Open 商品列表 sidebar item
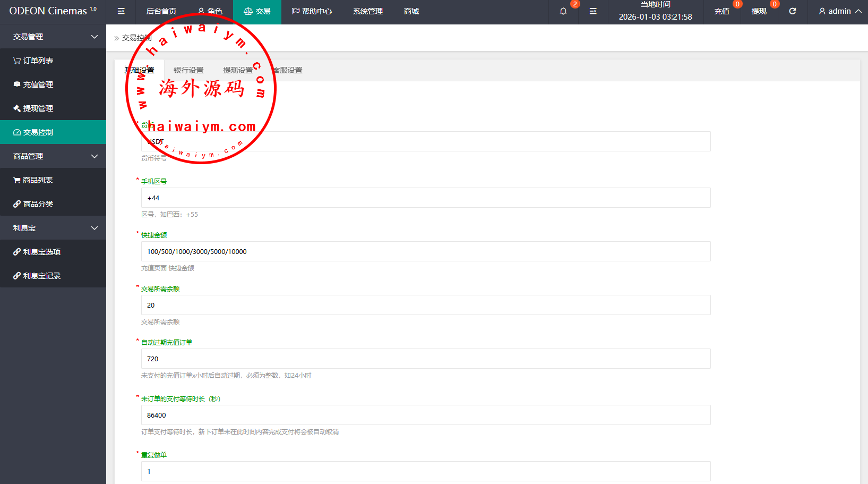This screenshot has height=484, width=868. point(37,180)
